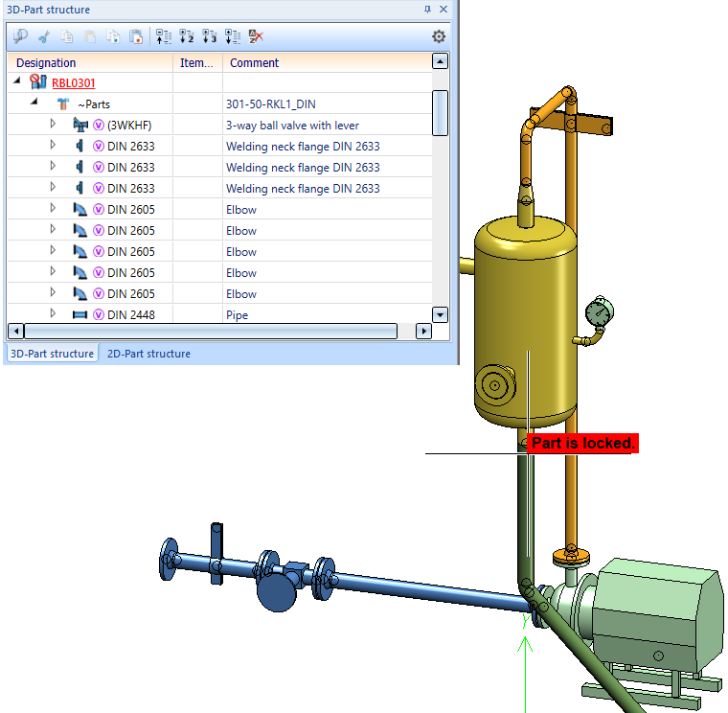Expand the last DIN 2605 node
This screenshot has width=728, height=713.
(53, 292)
